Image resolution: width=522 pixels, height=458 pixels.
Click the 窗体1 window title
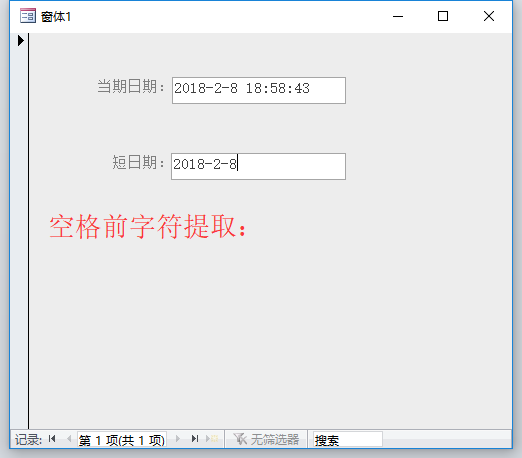(56, 17)
